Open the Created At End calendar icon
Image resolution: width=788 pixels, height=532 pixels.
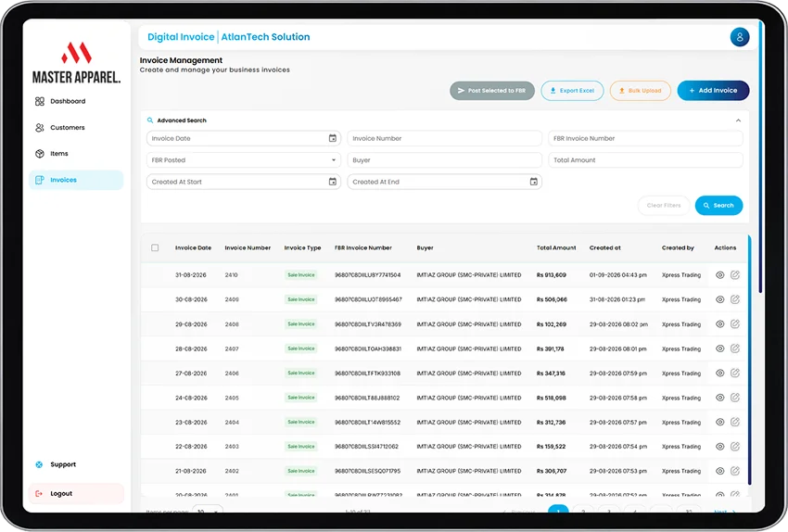pos(534,182)
